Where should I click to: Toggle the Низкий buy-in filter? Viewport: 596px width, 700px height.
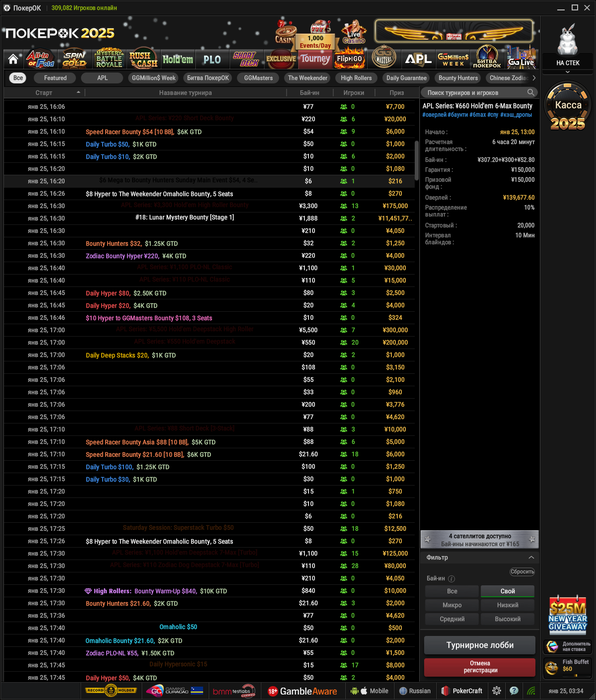[507, 605]
